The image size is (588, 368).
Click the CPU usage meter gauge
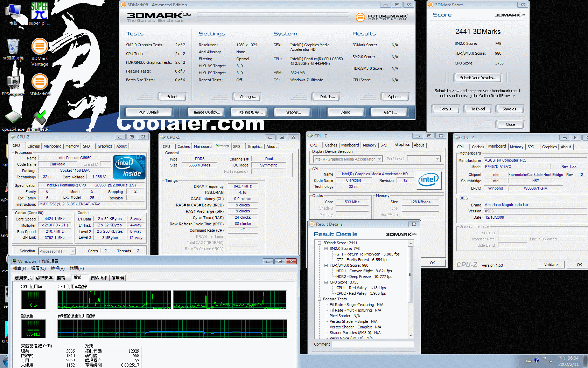[x=33, y=300]
